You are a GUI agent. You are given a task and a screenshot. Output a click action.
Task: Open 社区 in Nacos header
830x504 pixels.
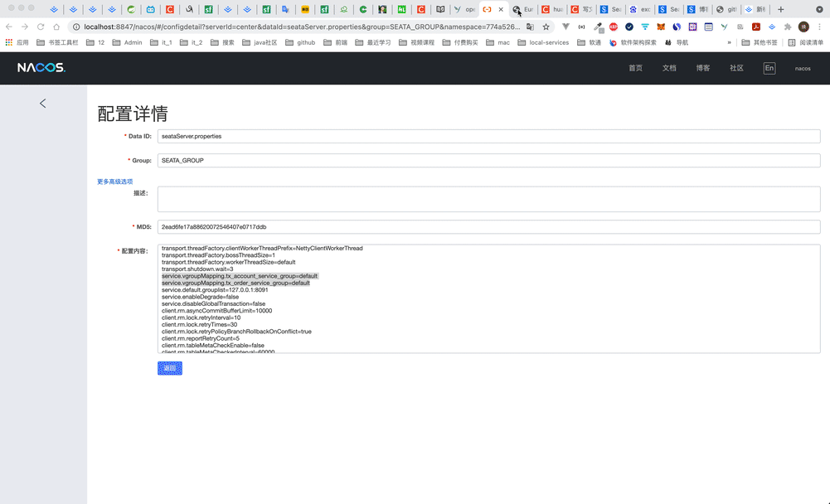pyautogui.click(x=736, y=68)
